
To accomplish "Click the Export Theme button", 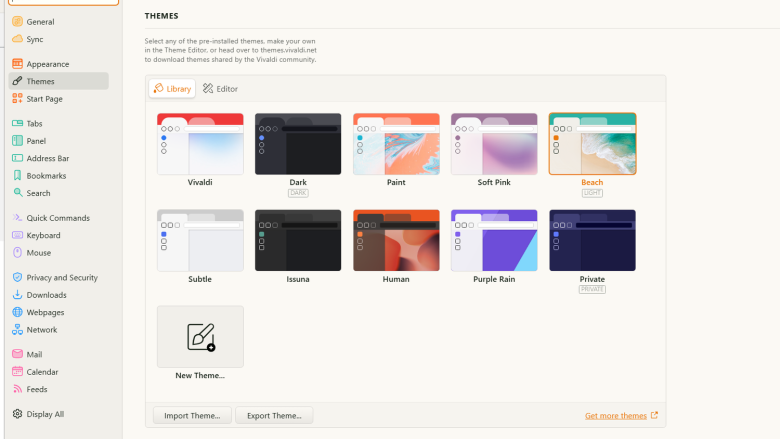I will [x=274, y=415].
